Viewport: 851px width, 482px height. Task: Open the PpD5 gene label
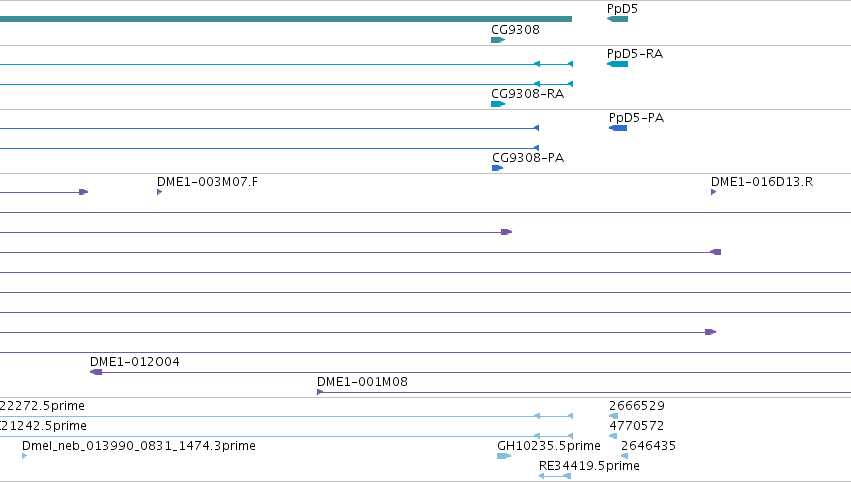coord(622,9)
